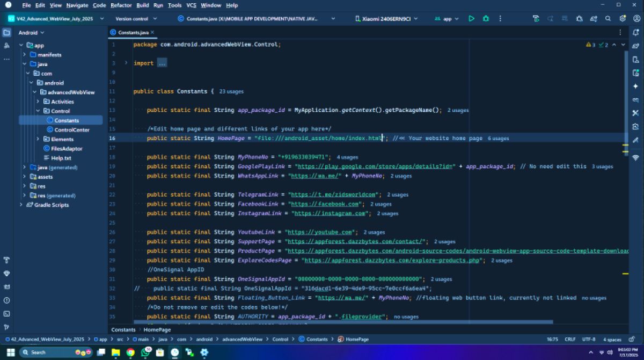Run the app with the green play button

click(471, 18)
